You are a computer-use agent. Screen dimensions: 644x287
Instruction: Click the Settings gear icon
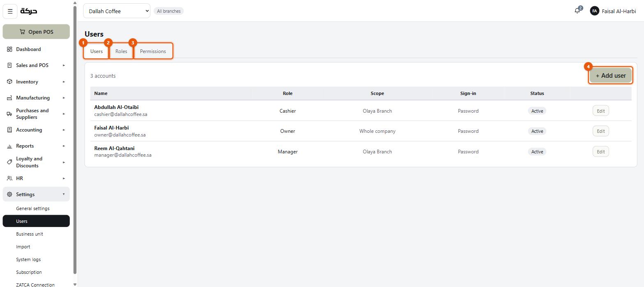[x=9, y=194]
